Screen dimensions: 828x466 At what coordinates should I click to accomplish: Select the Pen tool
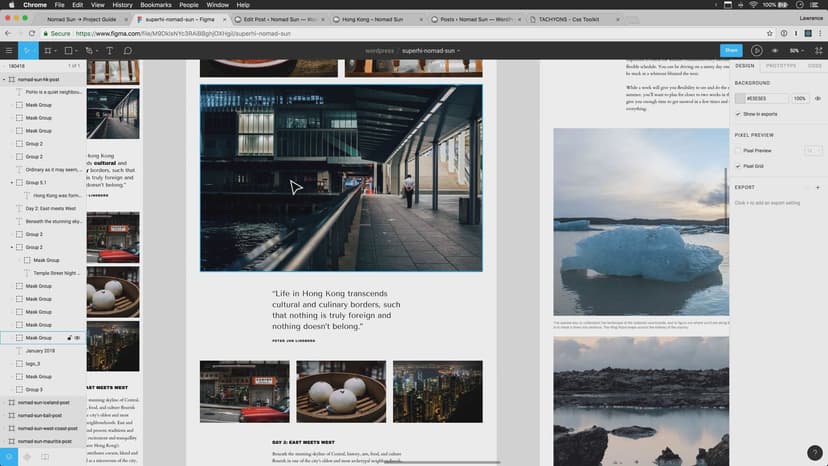90,50
